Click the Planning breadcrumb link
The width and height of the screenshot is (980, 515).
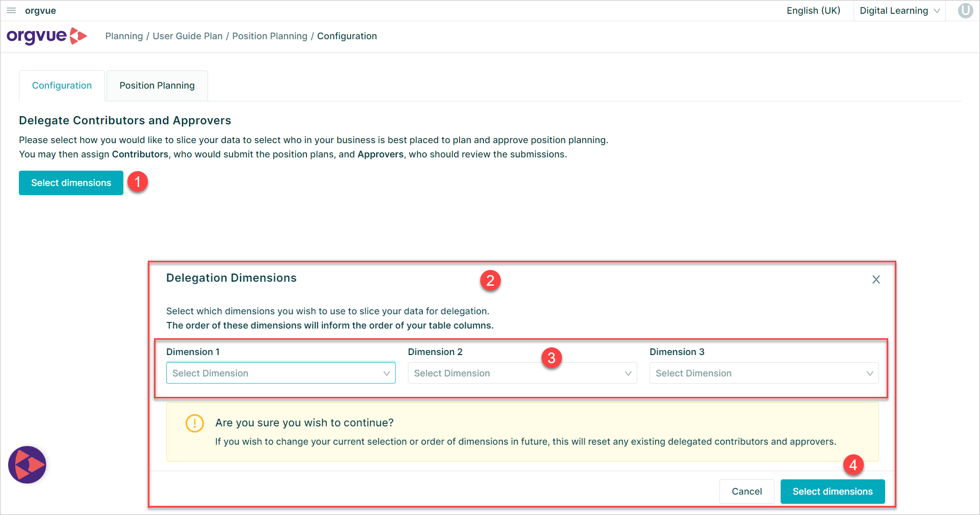click(124, 36)
